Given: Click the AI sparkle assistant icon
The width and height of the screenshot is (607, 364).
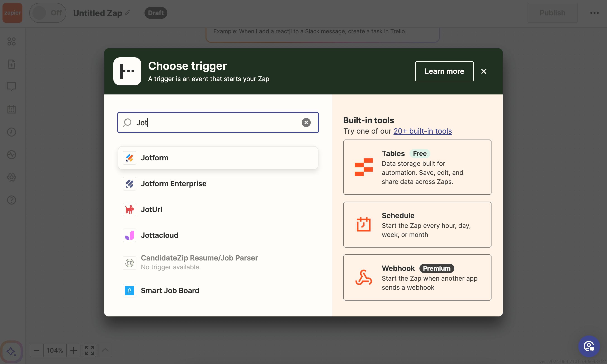Looking at the screenshot, I should click(12, 352).
